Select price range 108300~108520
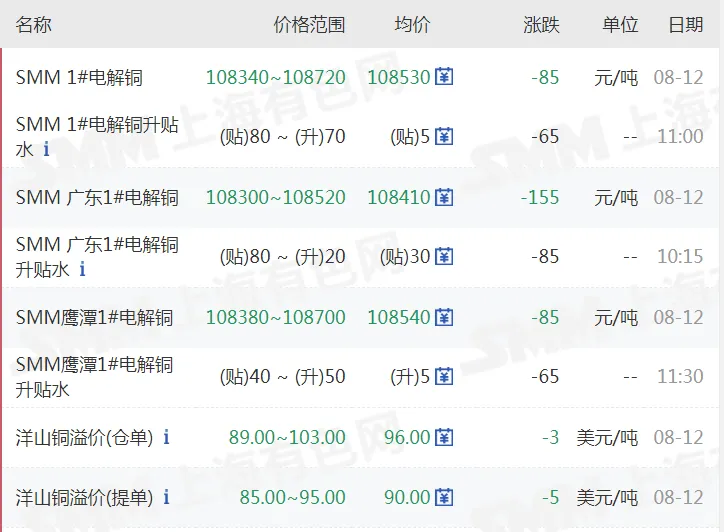Image resolution: width=724 pixels, height=532 pixels. point(276,197)
